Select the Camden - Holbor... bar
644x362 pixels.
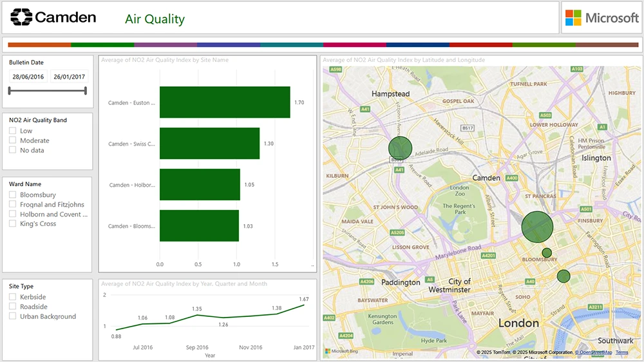pyautogui.click(x=200, y=184)
